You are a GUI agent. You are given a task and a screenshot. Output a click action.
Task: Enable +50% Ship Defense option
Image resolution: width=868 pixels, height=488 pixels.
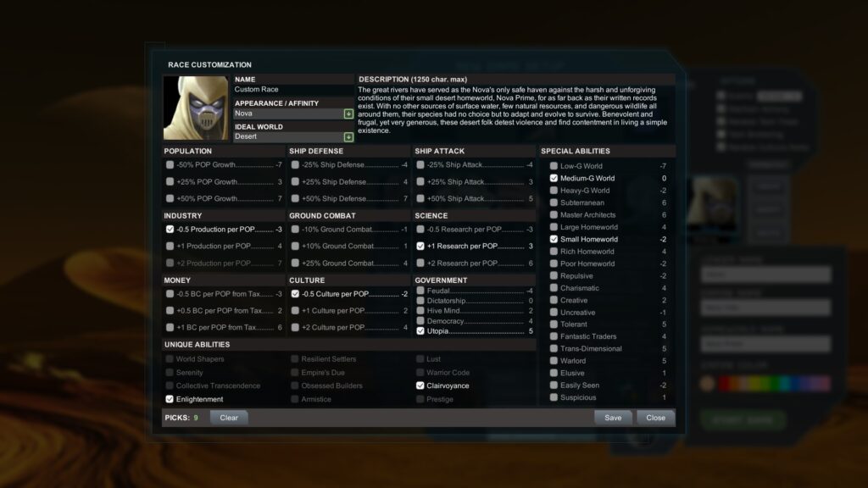295,198
